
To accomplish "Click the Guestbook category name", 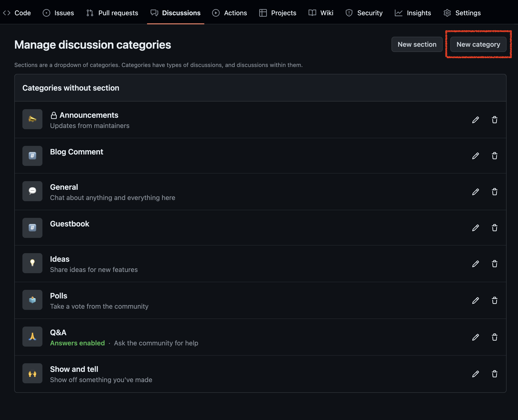I will tap(69, 224).
